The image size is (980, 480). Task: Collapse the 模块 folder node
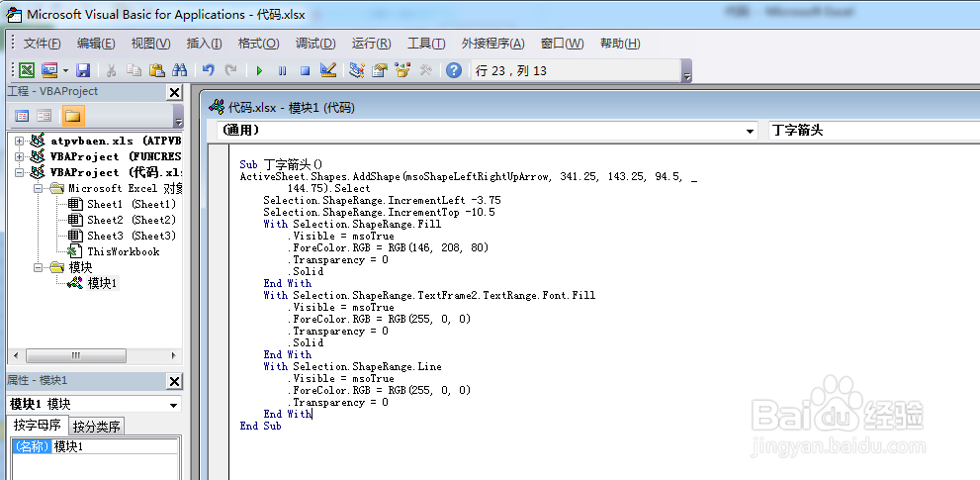point(38,267)
